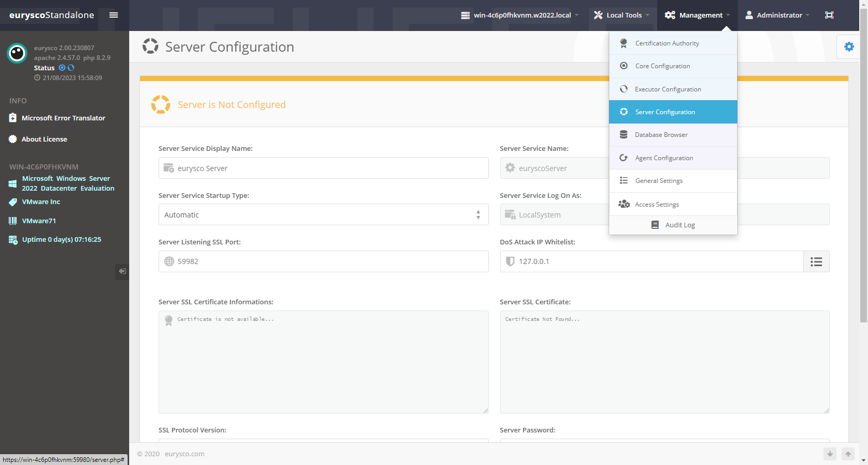The height and width of the screenshot is (465, 868).
Task: Toggle the hamburger sidebar menu icon
Action: 114,15
